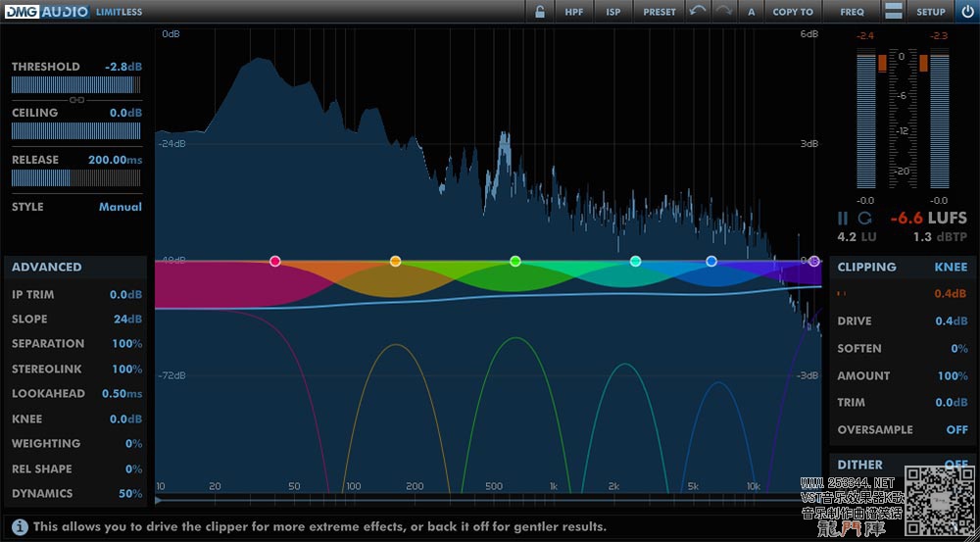This screenshot has height=542, width=980.
Task: Toggle DITHER OFF setting
Action: 956,465
